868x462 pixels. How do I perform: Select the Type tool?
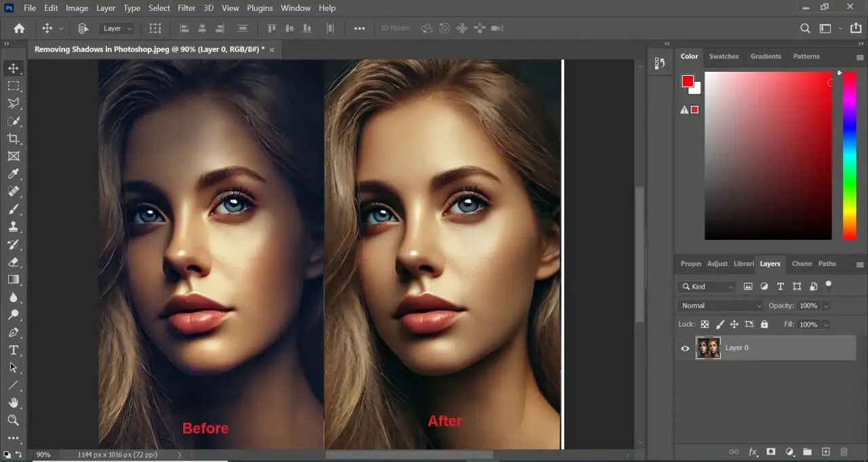click(x=14, y=350)
